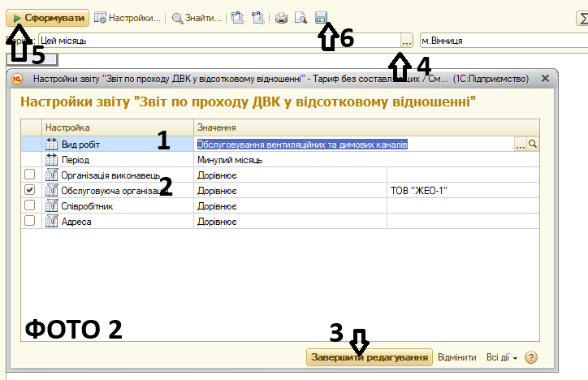Click the save floppy disk icon

pos(321,16)
